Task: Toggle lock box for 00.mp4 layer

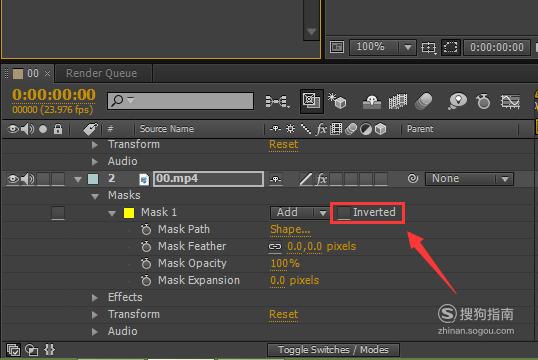Action: pos(58,179)
